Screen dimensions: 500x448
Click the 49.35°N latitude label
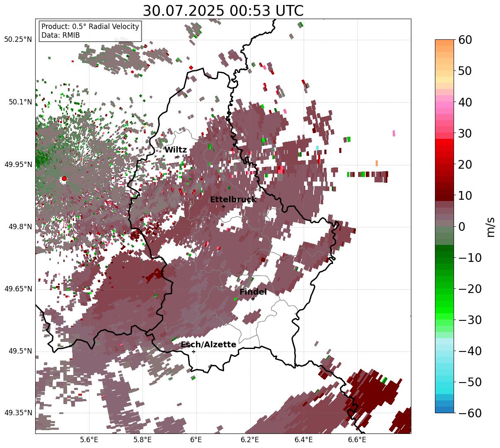(x=18, y=413)
